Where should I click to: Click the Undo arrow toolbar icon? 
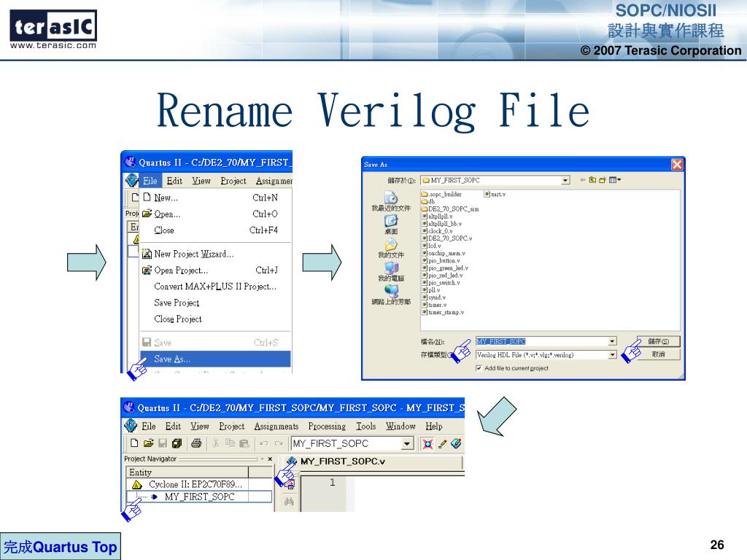pos(264,443)
